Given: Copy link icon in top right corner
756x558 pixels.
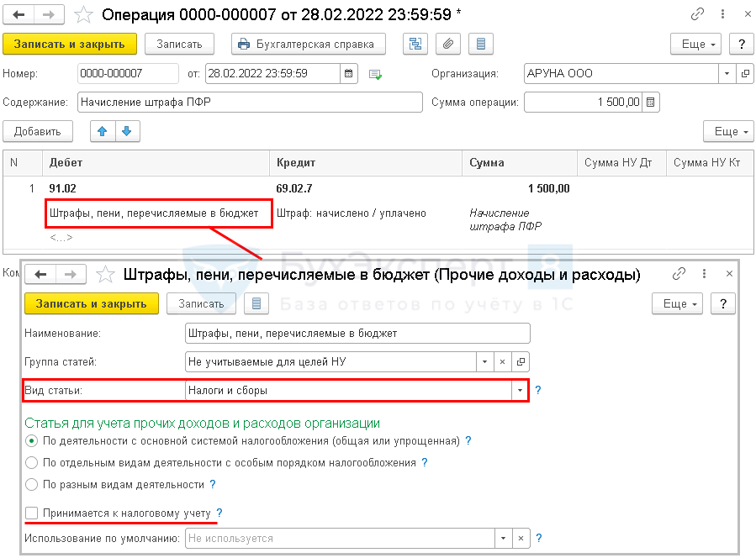Looking at the screenshot, I should [697, 15].
